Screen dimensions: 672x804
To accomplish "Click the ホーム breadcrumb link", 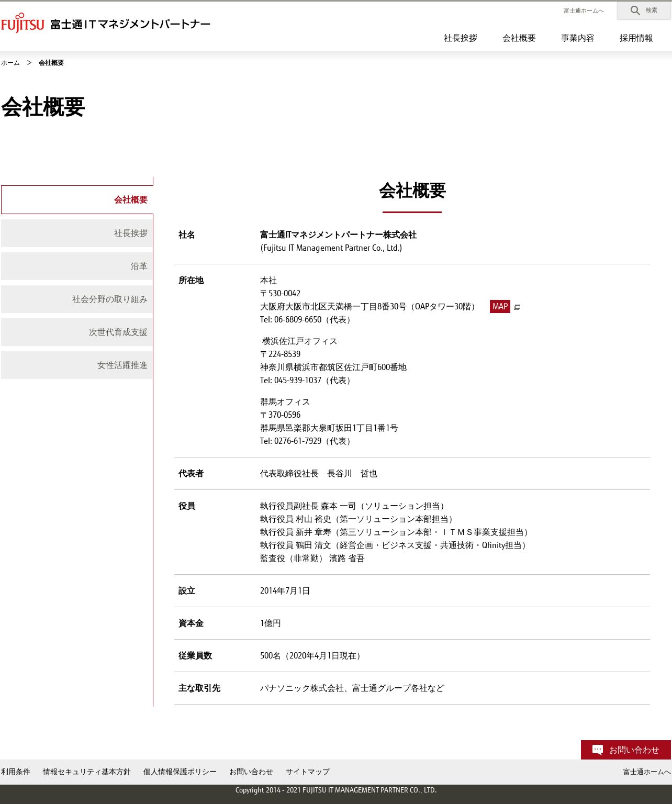I will coord(10,63).
